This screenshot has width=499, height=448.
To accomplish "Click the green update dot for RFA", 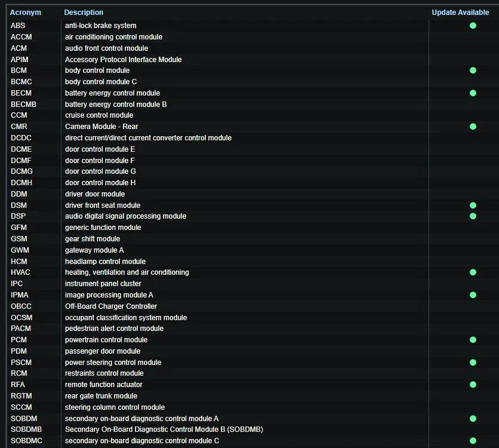I will click(473, 385).
